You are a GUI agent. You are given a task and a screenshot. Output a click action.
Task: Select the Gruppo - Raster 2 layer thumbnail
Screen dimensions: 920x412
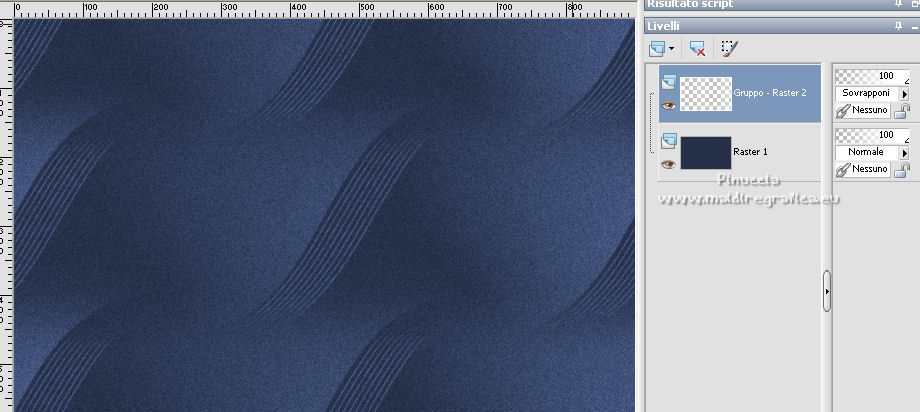(706, 94)
